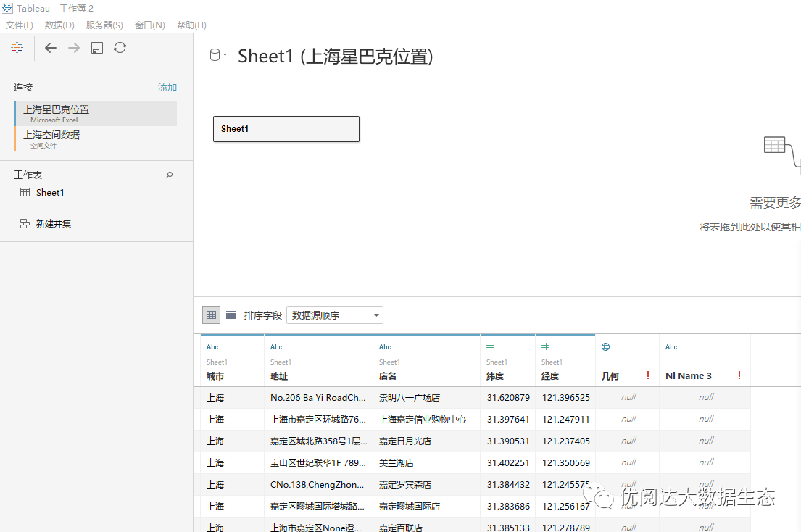Click red warning mark on Nl Name 3
Image resolution: width=801 pixels, height=532 pixels.
point(739,375)
